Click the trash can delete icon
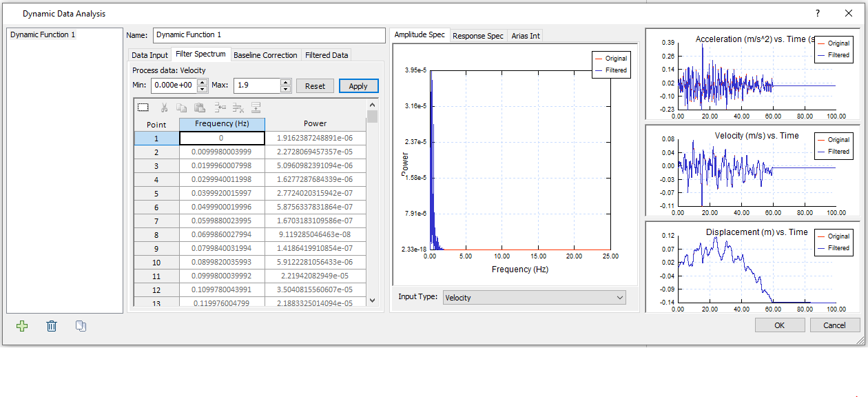Screen dimensions: 868x397 tap(52, 326)
